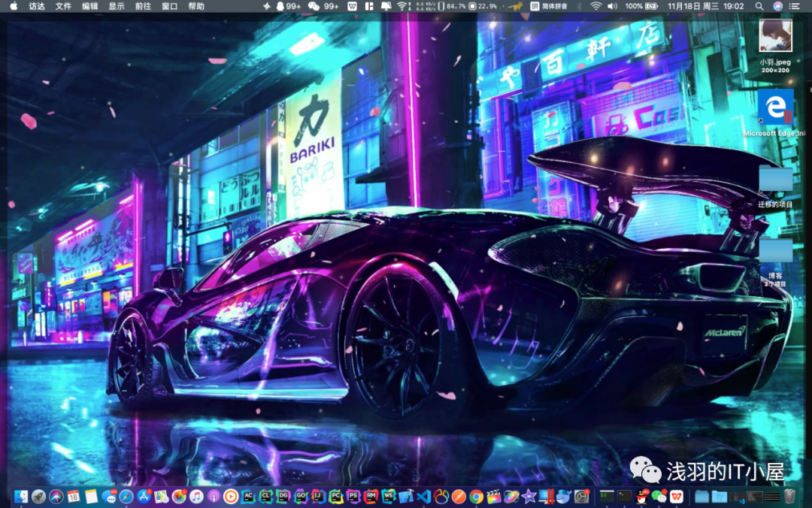Screen dimensions: 812x508
Task: Select the 迁移的项目 desktop folder
Action: point(775,186)
